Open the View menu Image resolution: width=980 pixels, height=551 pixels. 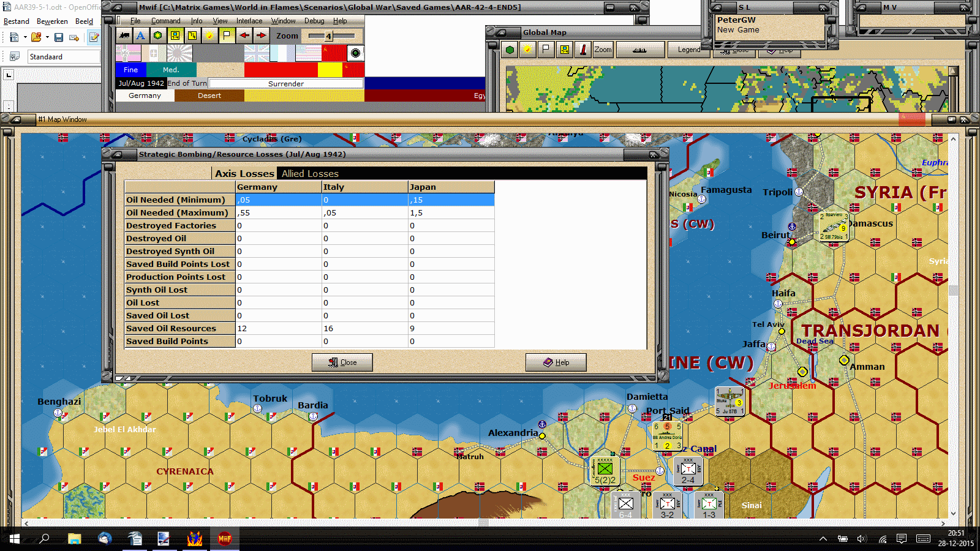220,21
